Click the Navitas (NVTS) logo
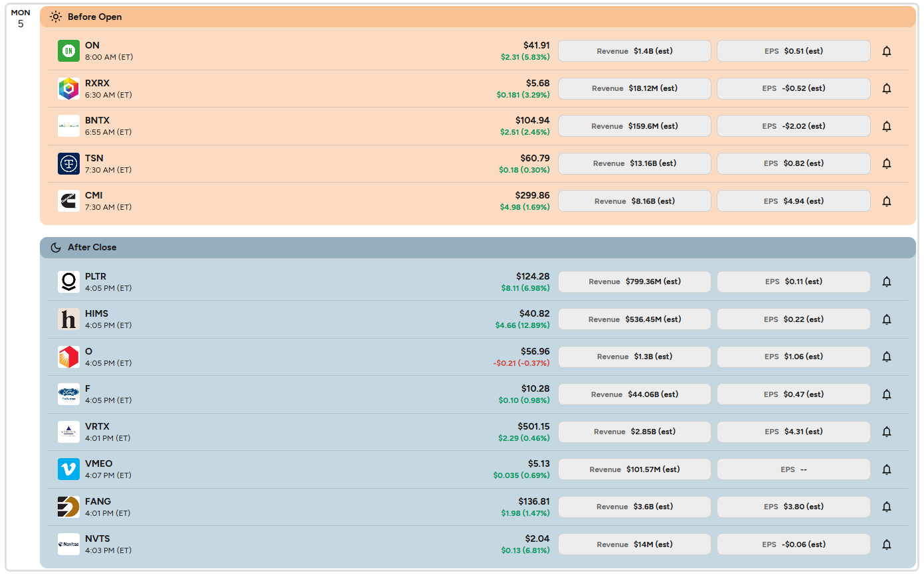 point(68,544)
